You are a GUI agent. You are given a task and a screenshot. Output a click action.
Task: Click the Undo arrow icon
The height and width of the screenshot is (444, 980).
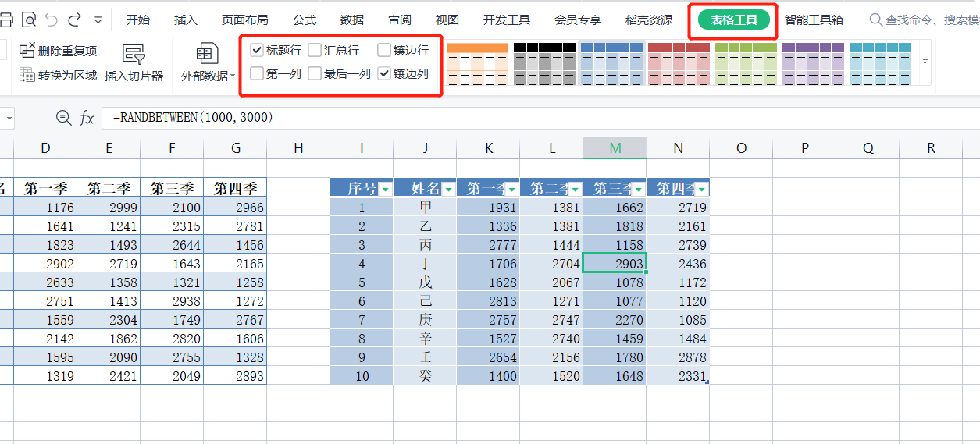tap(52, 20)
